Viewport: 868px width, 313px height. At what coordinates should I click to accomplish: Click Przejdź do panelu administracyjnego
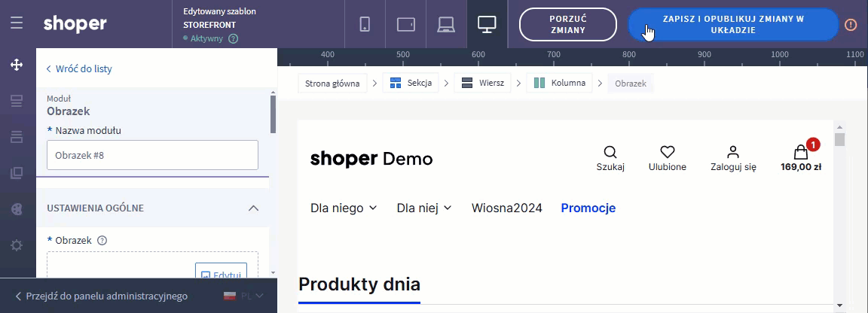(101, 296)
